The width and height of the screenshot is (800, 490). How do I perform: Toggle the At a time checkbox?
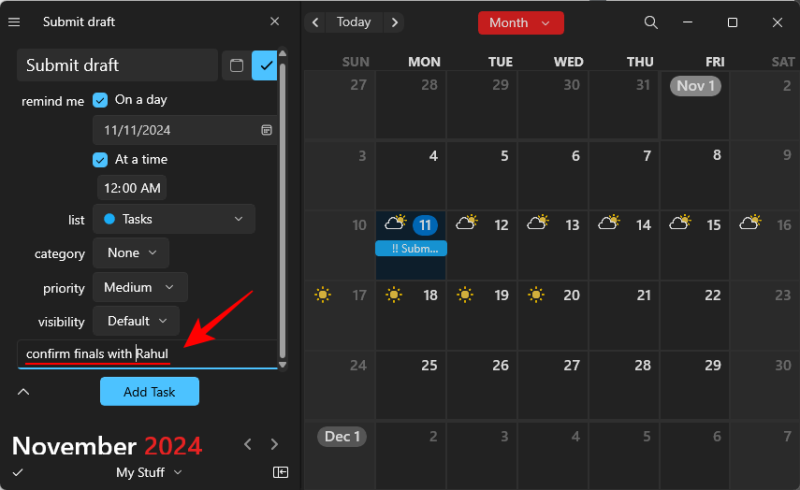coord(100,160)
